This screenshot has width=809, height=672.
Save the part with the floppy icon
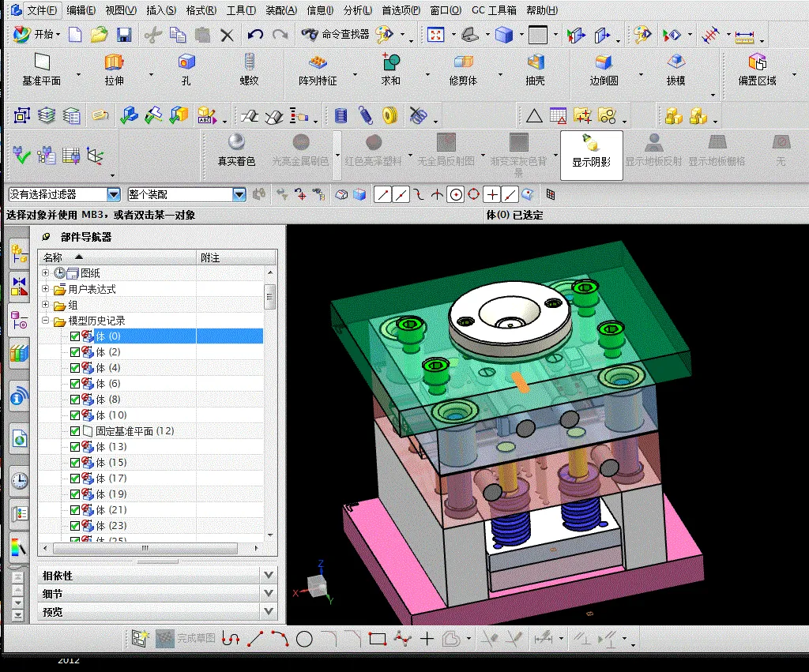(124, 35)
